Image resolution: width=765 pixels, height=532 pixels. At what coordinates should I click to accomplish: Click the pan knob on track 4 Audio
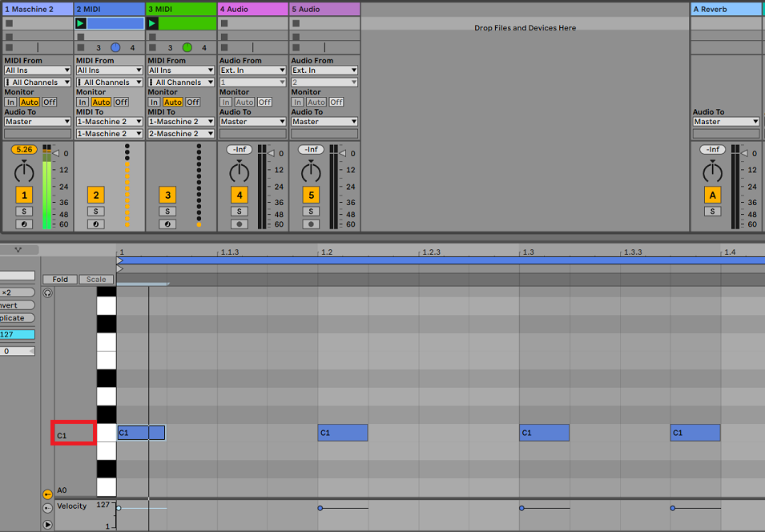tap(240, 171)
